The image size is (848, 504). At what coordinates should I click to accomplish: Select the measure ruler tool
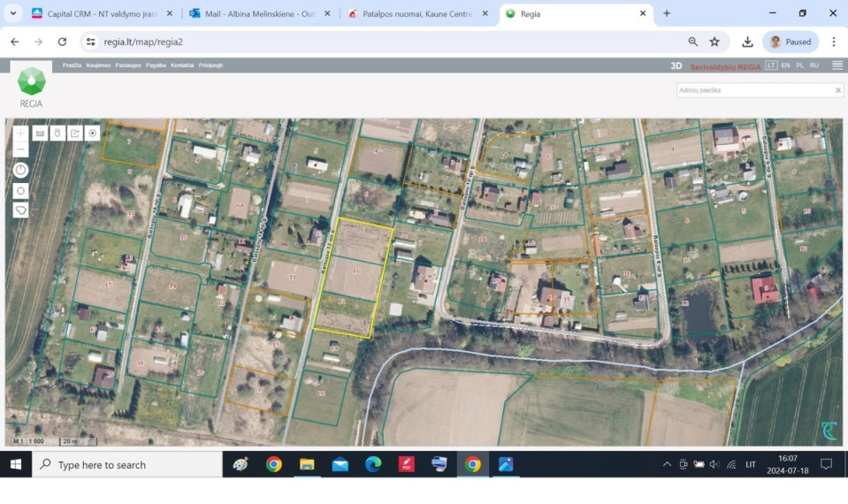(40, 133)
